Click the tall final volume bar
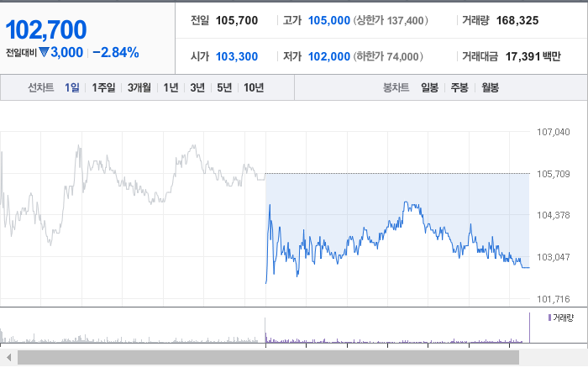 [x=529, y=328]
